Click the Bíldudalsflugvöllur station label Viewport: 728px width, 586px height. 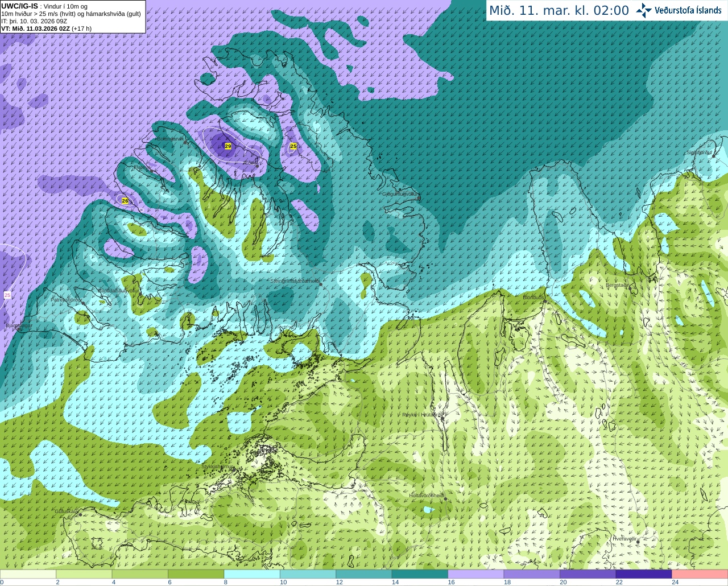[118, 290]
